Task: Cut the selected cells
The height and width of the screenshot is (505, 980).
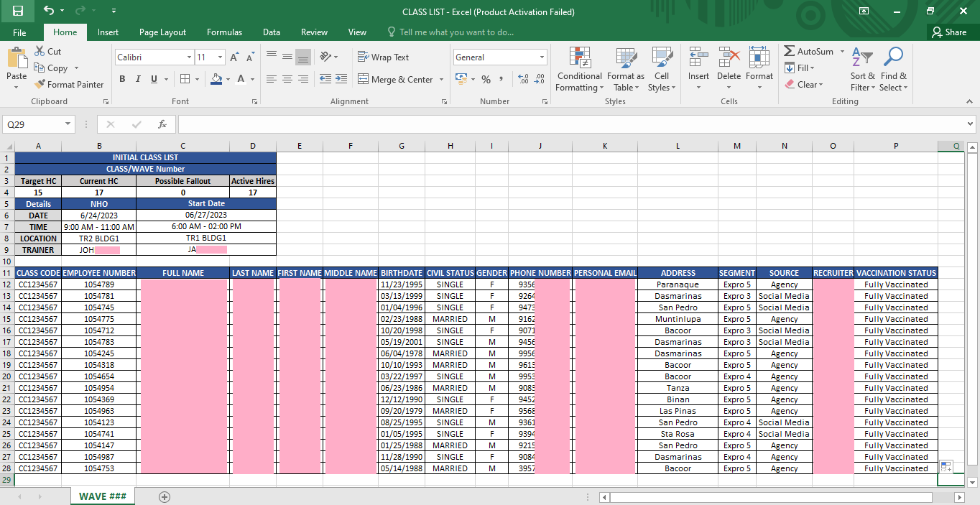Action: (x=48, y=52)
